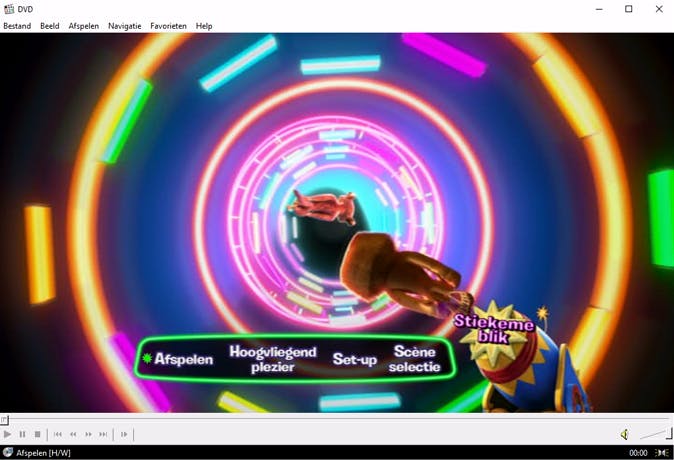Open the Navigatie menu

pyautogui.click(x=125, y=26)
